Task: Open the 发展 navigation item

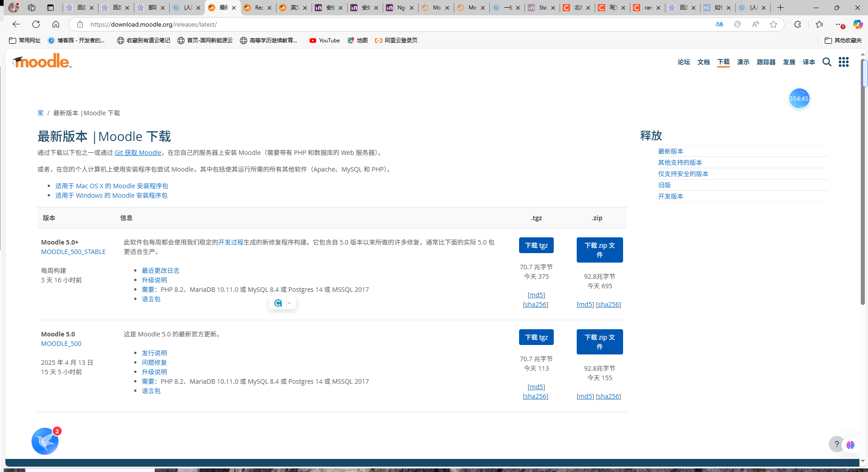Action: 789,62
